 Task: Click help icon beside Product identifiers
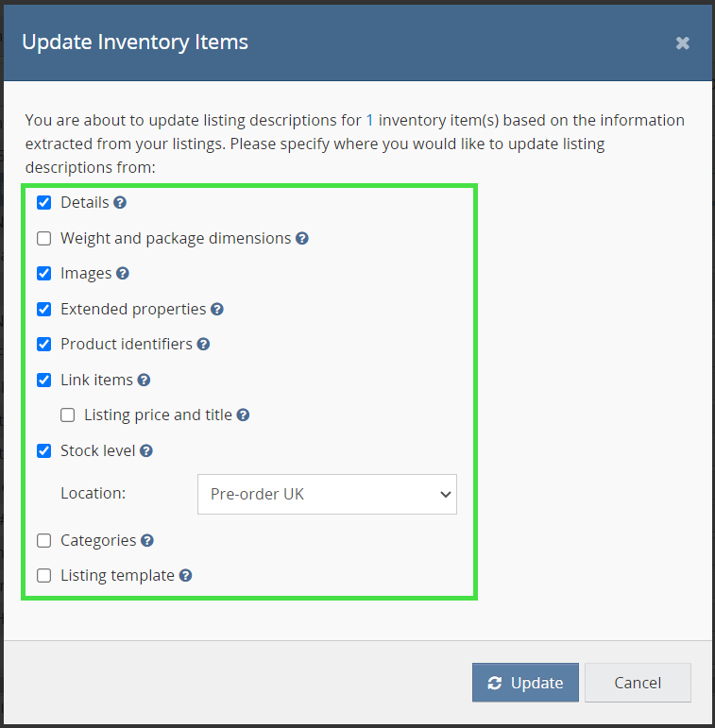point(203,345)
